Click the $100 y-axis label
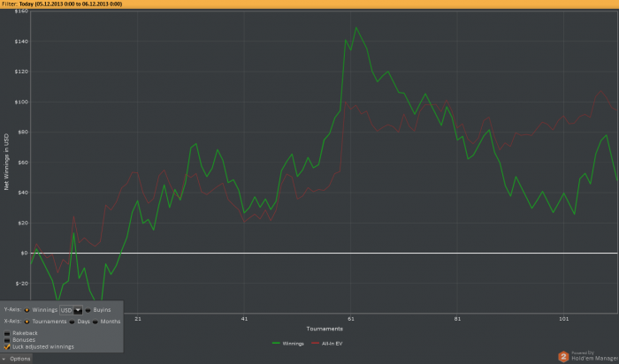The image size is (619, 364). click(x=21, y=102)
